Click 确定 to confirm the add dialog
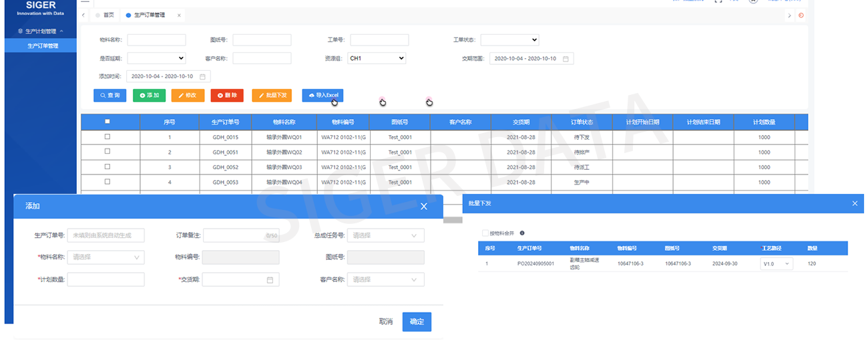Screen dimensions: 868x347 point(417,322)
